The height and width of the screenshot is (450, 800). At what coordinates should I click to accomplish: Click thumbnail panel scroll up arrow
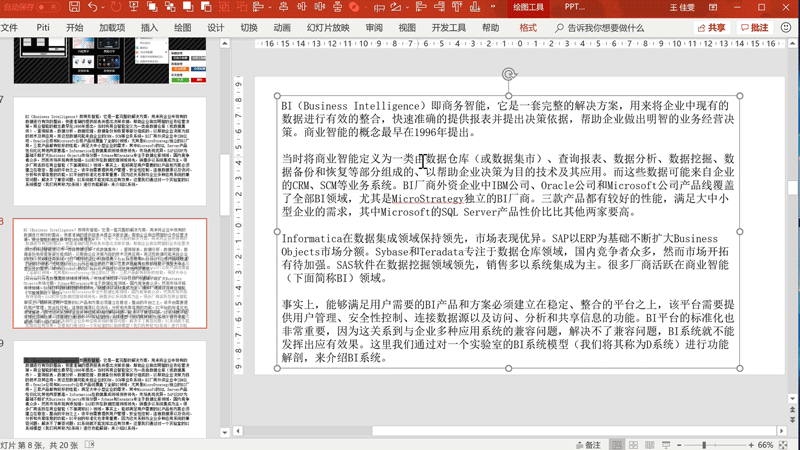point(225,44)
